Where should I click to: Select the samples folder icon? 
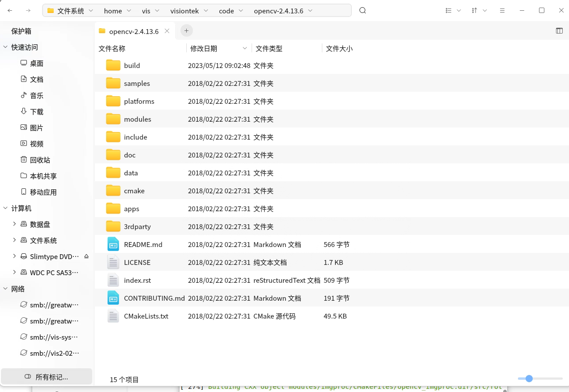(x=113, y=83)
